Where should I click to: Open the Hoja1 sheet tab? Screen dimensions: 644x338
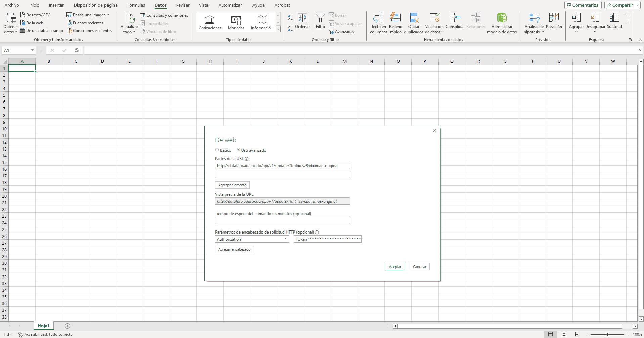click(x=44, y=326)
